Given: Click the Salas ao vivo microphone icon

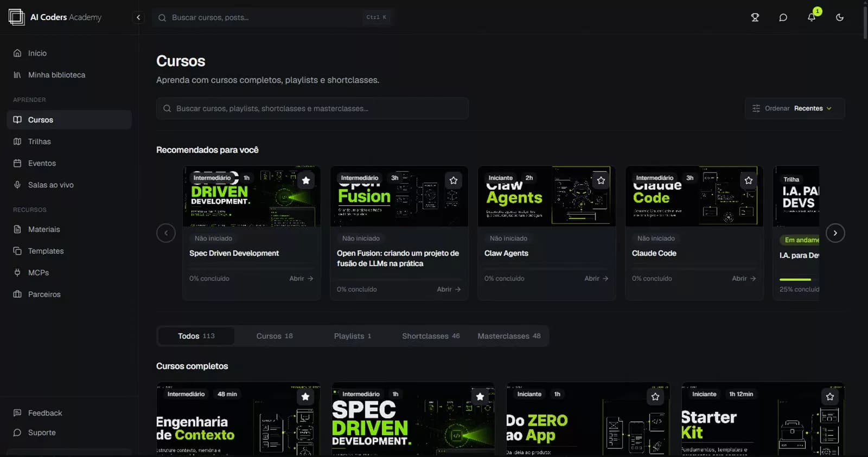Looking at the screenshot, I should tap(17, 185).
